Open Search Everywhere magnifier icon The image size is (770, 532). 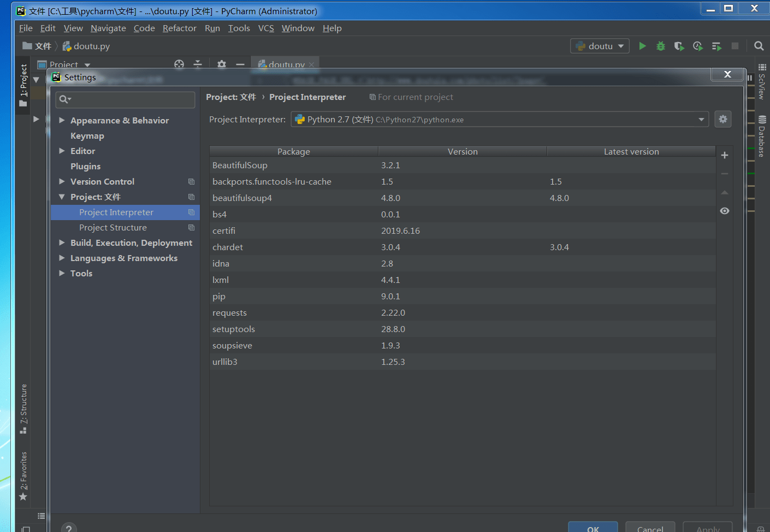759,46
